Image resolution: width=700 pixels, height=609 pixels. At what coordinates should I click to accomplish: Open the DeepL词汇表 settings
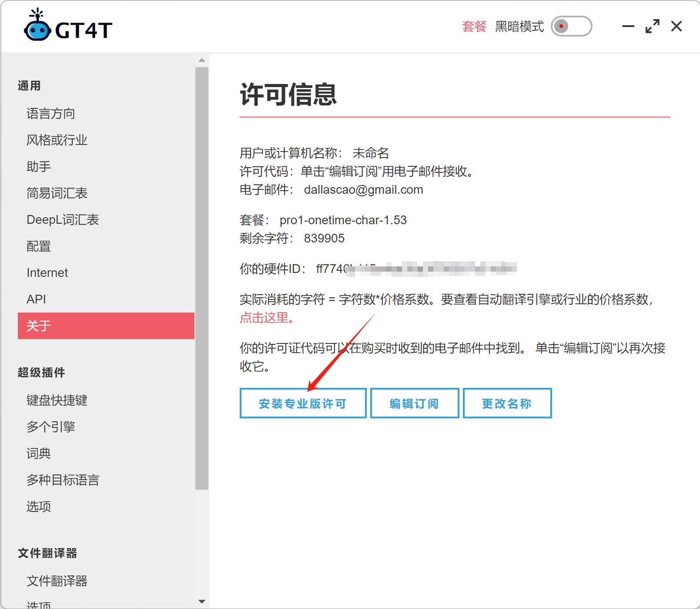click(62, 219)
